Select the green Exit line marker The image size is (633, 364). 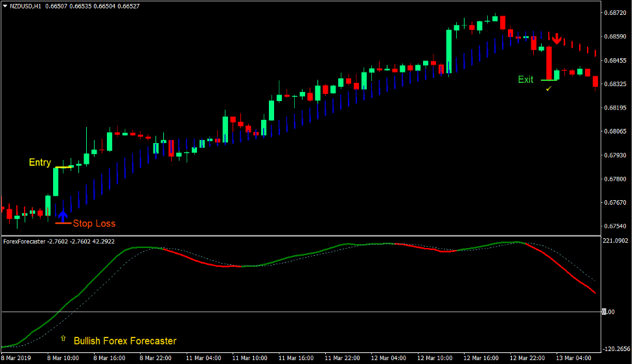point(549,80)
